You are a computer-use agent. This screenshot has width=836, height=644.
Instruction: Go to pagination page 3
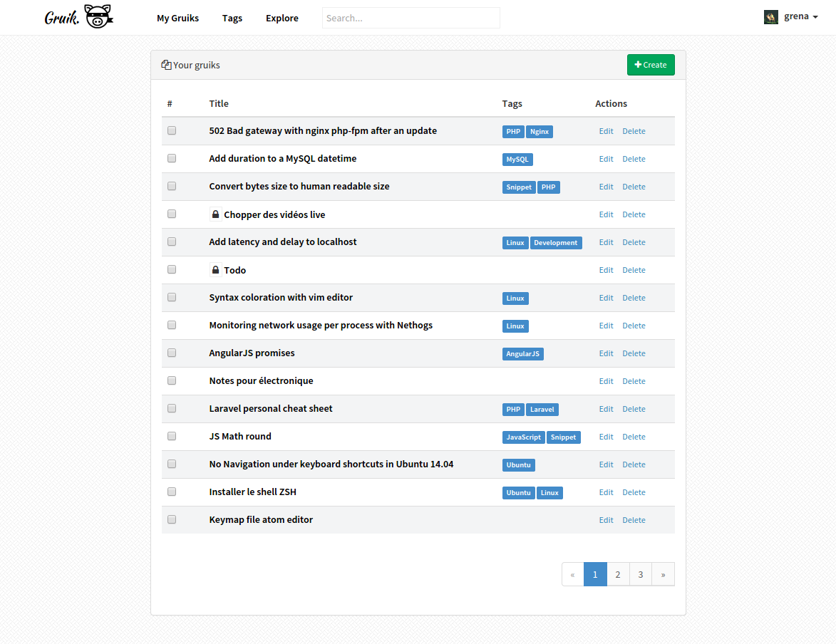640,574
